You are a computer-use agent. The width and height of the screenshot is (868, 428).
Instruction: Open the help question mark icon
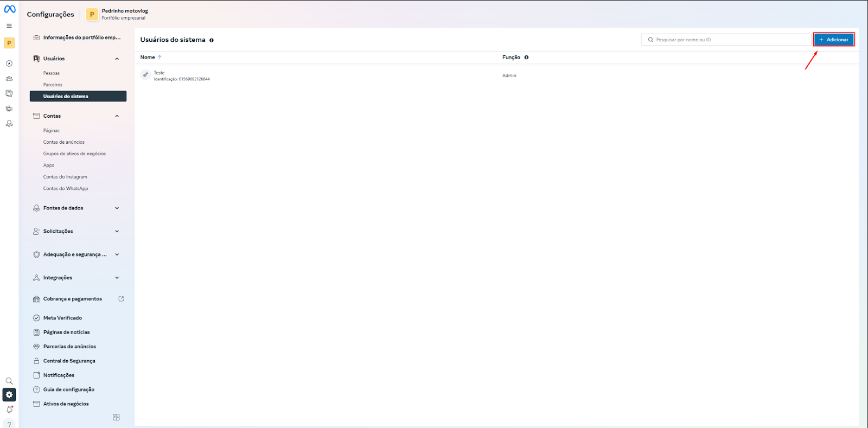(9, 424)
